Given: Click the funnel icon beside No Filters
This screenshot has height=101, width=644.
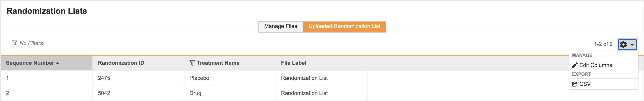Looking at the screenshot, I should (14, 43).
